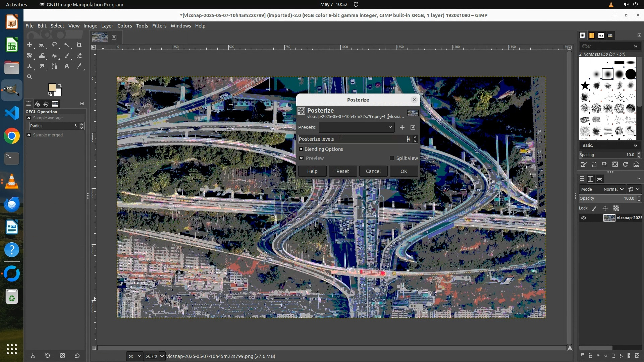Expand Blending Options section
Image resolution: width=644 pixels, height=362 pixels.
click(x=301, y=149)
